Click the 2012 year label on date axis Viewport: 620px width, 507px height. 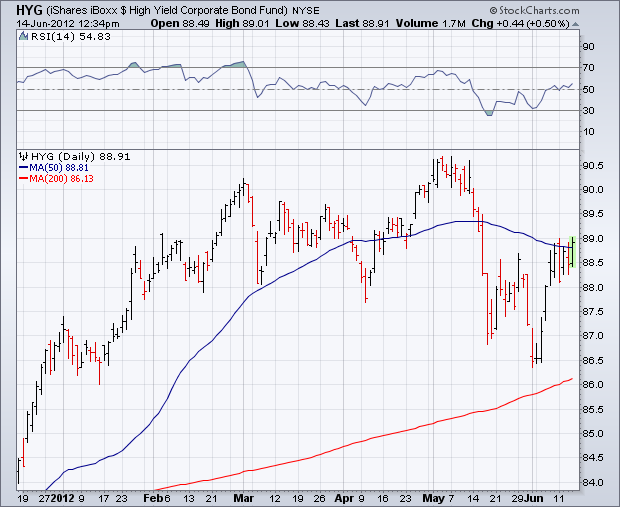(63, 498)
